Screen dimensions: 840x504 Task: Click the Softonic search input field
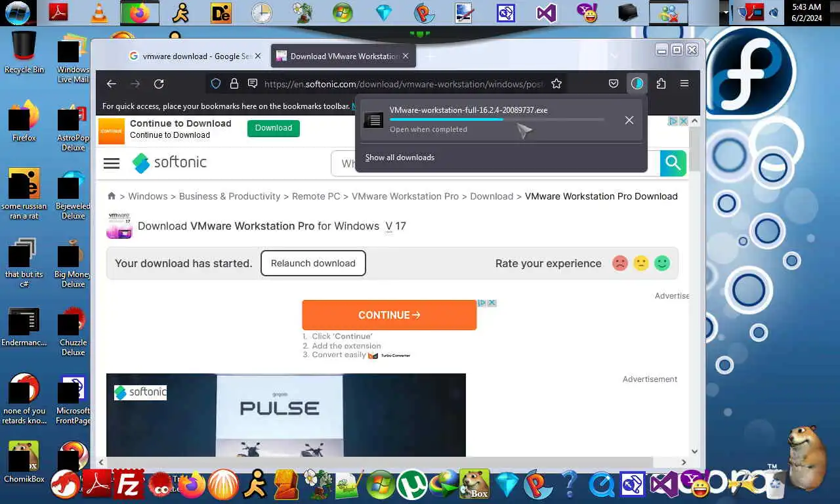tap(495, 163)
